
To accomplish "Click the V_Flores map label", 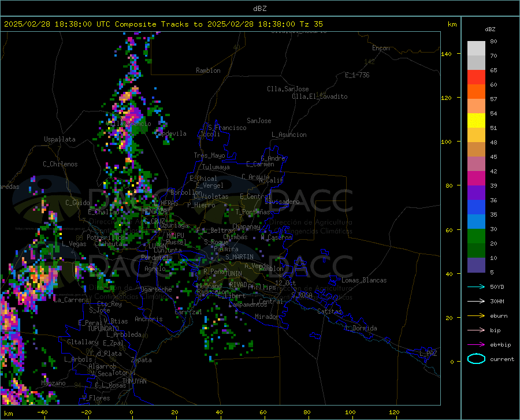I will pyautogui.click(x=96, y=398).
